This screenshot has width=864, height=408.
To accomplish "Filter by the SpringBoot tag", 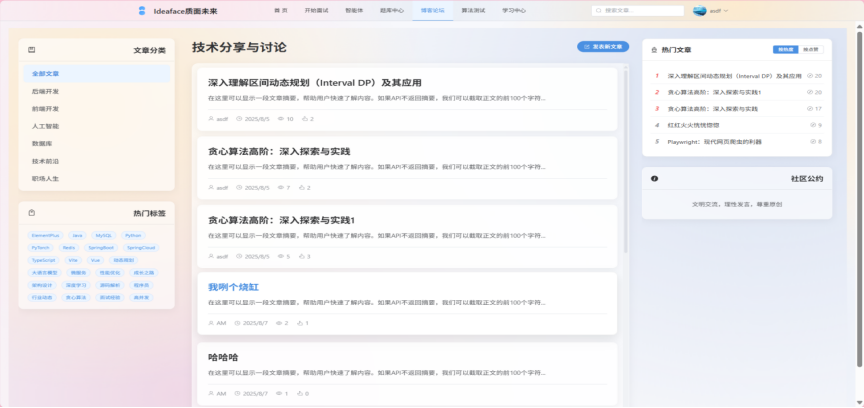I will [x=101, y=247].
